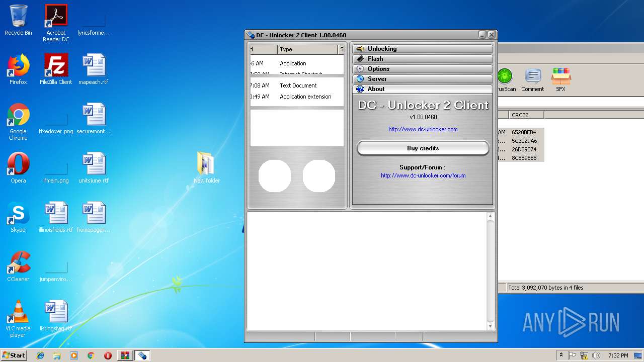This screenshot has width=644, height=362.
Task: Open the Action Center flag tray icon
Action: [x=573, y=355]
